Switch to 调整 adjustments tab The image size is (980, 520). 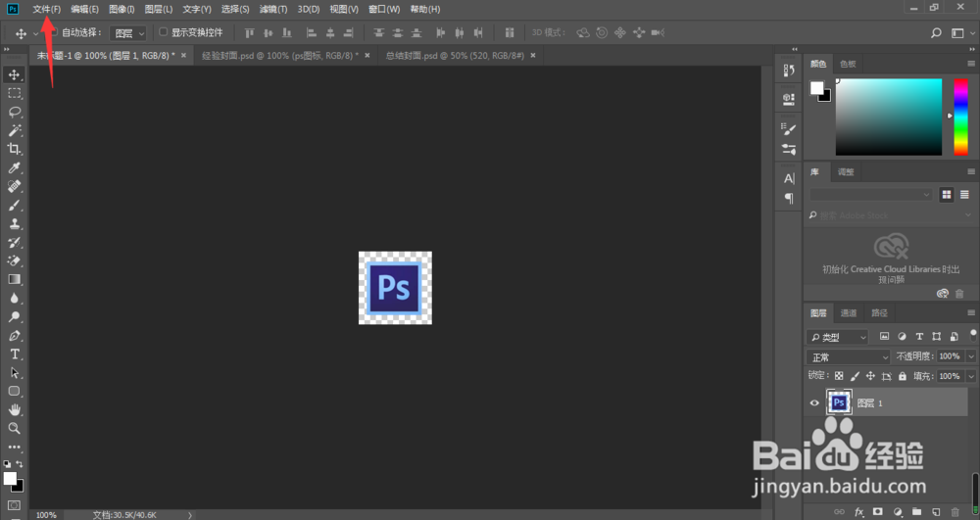point(846,171)
